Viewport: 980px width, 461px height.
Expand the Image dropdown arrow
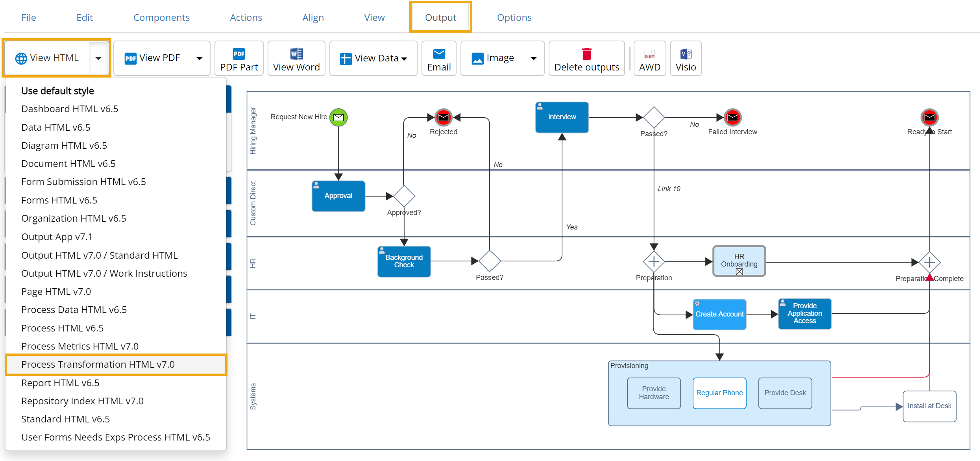[533, 58]
